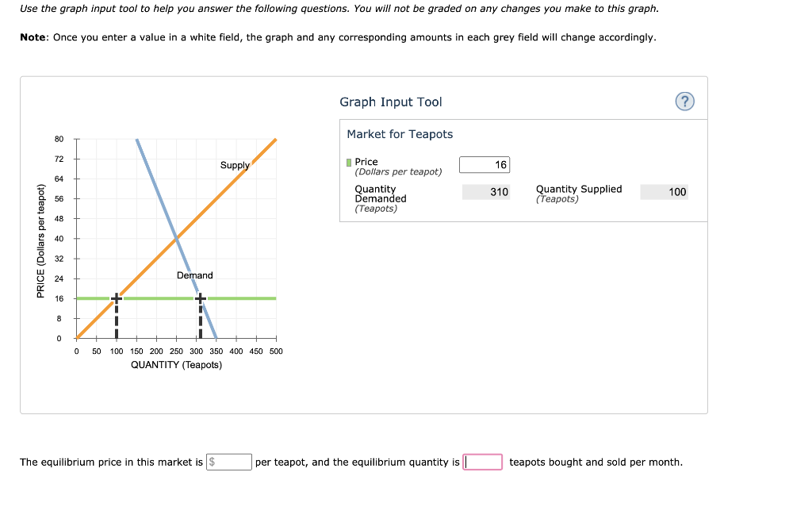Click the Quantity Demanded grey field showing 310
Image resolution: width=812 pixels, height=507 pixels.
(486, 192)
